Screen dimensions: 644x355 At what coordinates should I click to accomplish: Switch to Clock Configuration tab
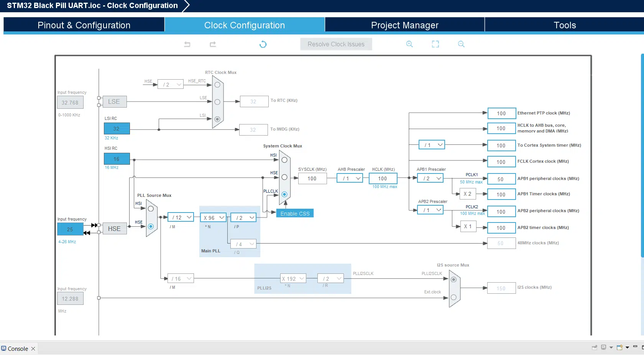click(x=245, y=25)
